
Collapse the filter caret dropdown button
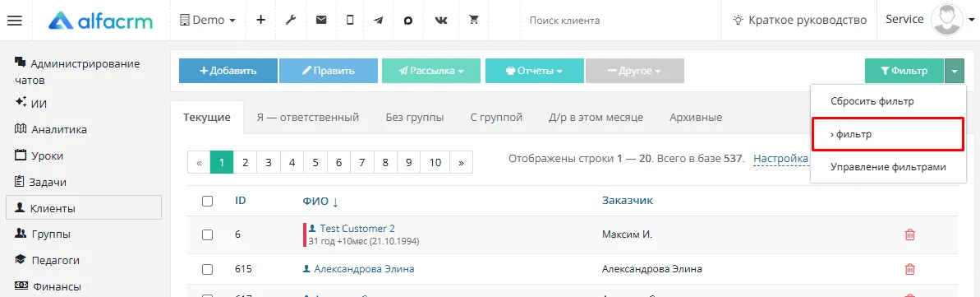coord(955,71)
